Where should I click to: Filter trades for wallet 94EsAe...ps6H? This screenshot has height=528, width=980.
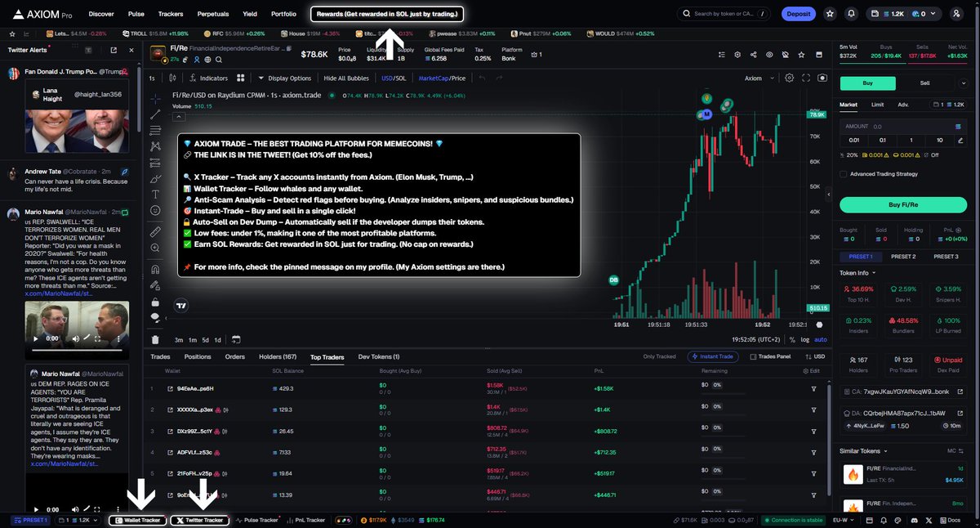point(813,388)
